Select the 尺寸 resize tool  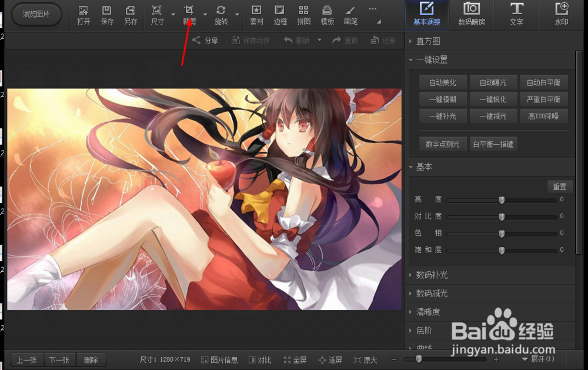(157, 15)
